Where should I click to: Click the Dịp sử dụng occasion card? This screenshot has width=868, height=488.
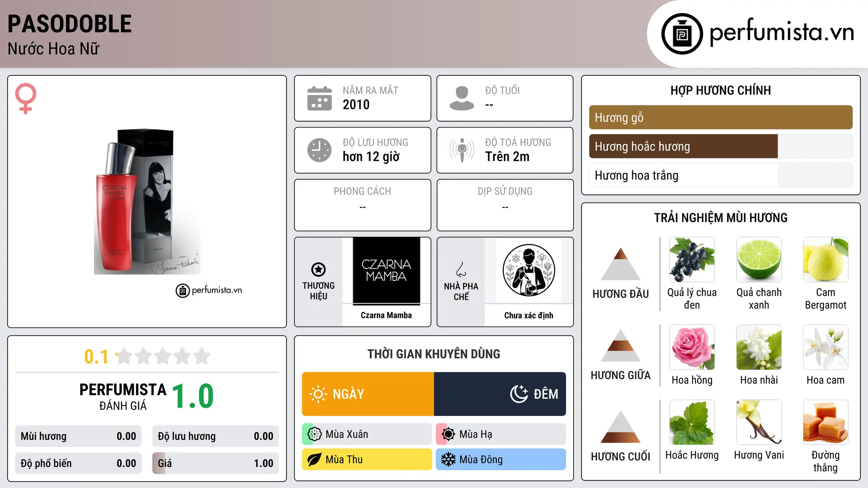click(x=505, y=205)
